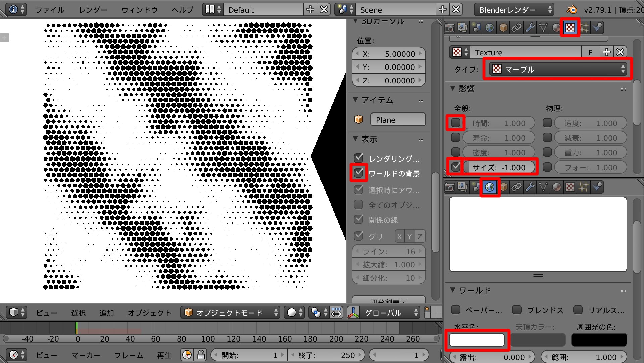Select the World tab in upper properties panel

coord(490,28)
